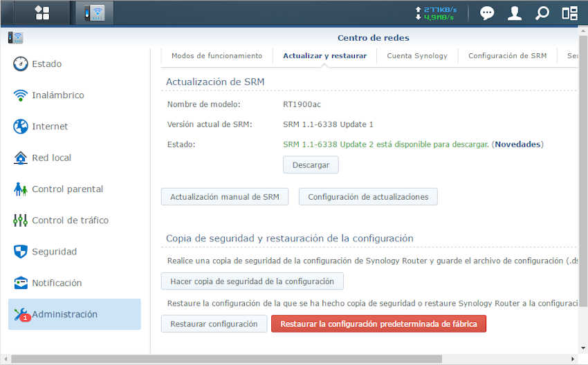Open the search magnifier icon
588x365 pixels.
[542, 13]
